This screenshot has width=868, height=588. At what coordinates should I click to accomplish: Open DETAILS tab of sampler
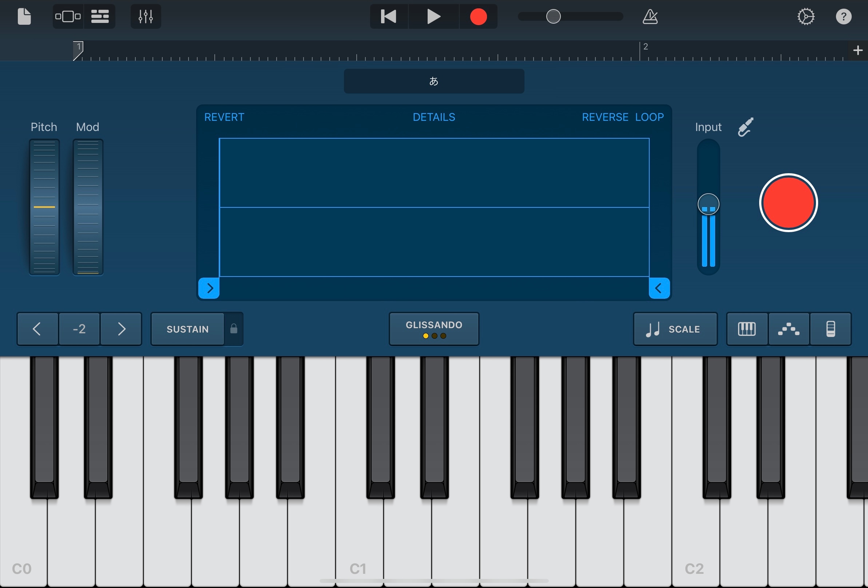(x=433, y=117)
